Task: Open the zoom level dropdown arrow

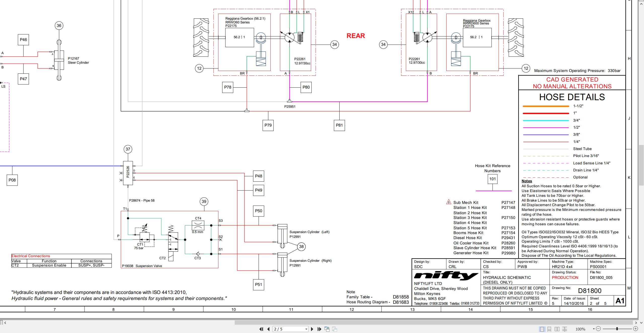Action: tap(594, 329)
